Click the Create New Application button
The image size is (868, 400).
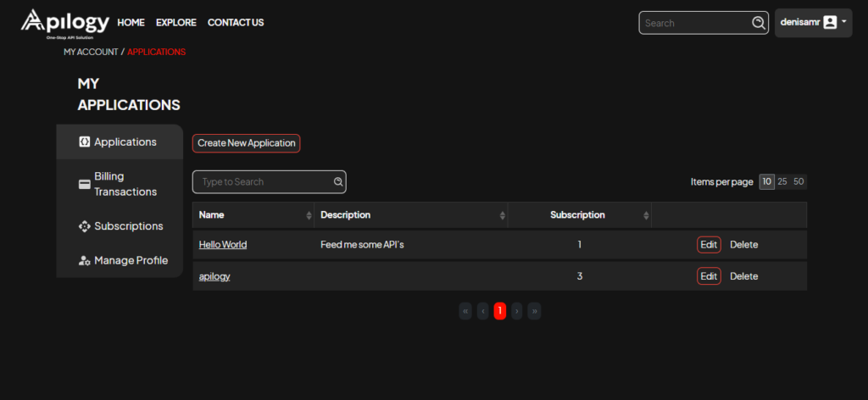click(x=247, y=143)
